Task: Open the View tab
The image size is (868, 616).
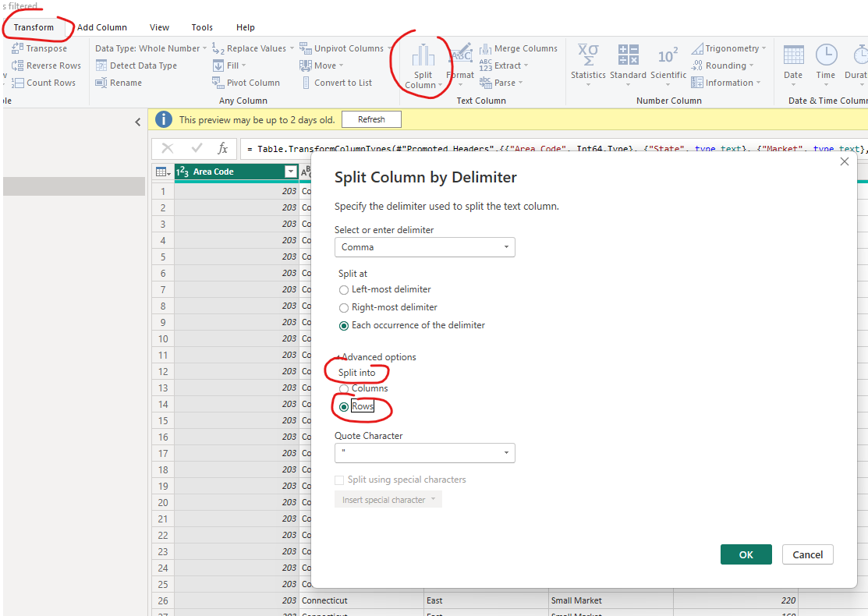Action: (x=159, y=27)
